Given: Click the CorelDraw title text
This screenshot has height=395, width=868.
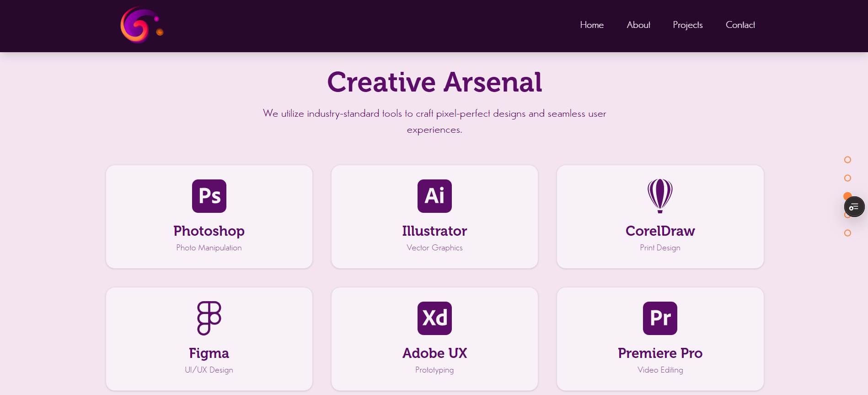Looking at the screenshot, I should pos(660,231).
